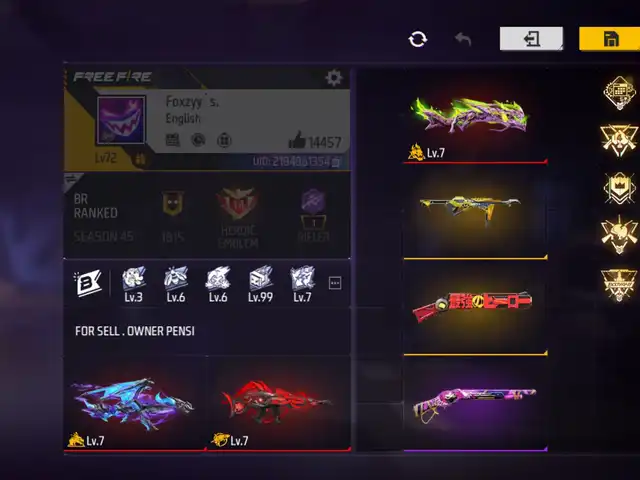The image size is (640, 480).
Task: Select the red Japanese text shotgun
Action: [475, 307]
